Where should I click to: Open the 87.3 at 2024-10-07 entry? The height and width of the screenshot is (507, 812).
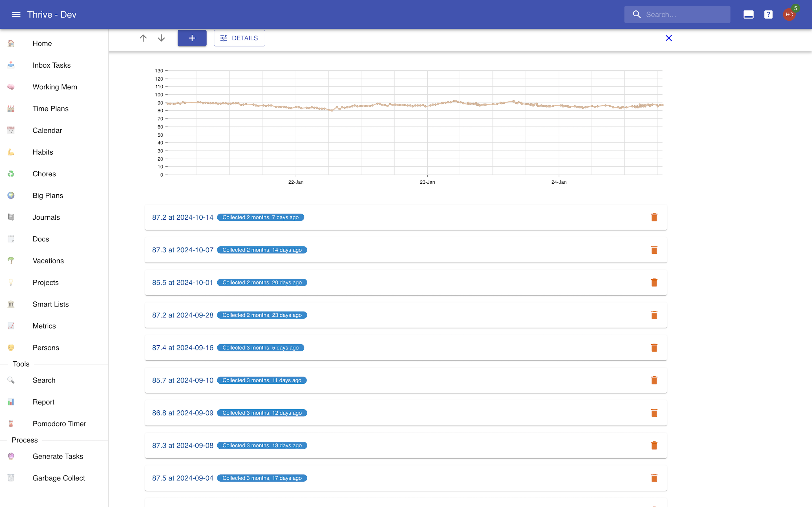tap(182, 250)
